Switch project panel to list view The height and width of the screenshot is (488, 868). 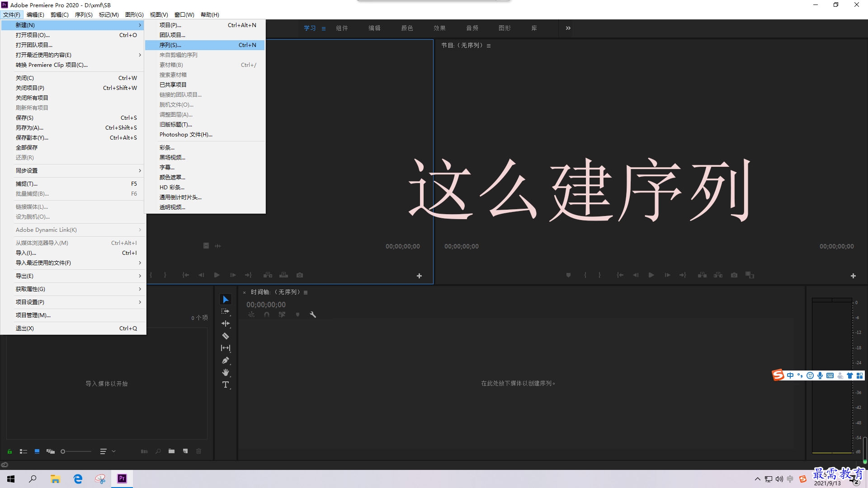(x=24, y=451)
